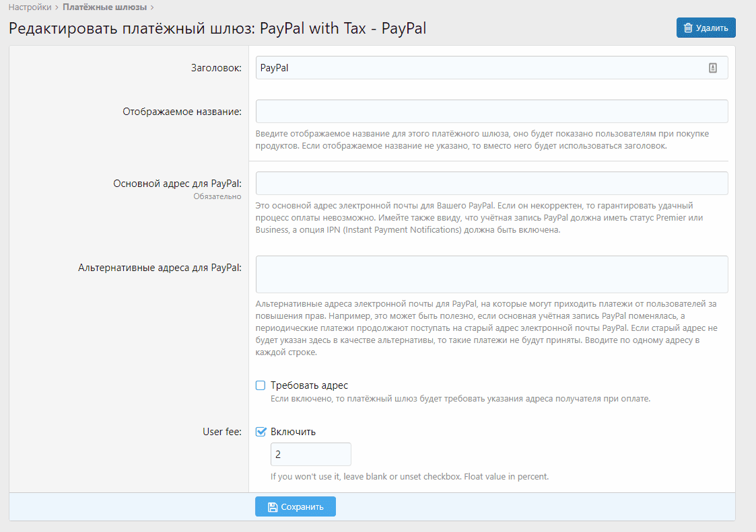Tick the Требовать адрес checkbox

click(261, 385)
